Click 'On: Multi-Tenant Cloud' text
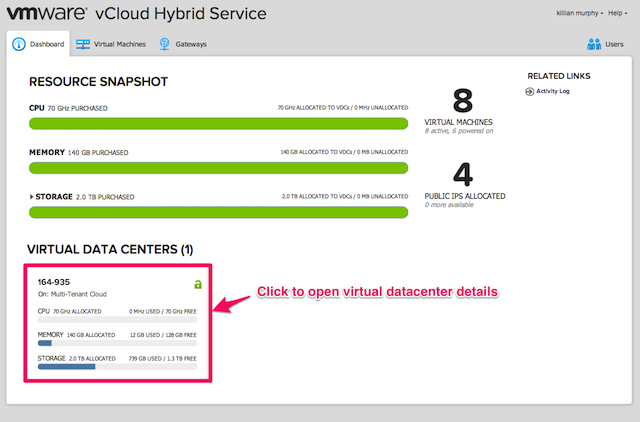This screenshot has height=422, width=640. click(x=72, y=294)
